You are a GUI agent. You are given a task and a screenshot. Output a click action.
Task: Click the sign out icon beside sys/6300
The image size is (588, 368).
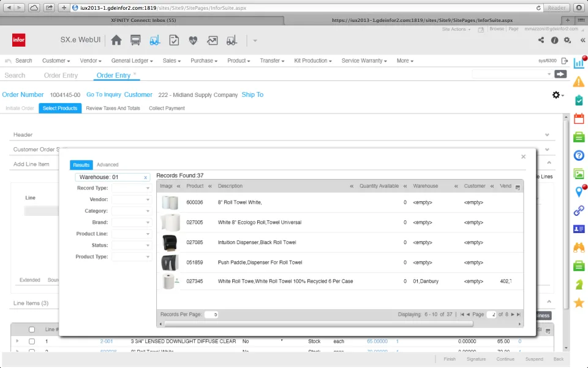click(x=565, y=61)
